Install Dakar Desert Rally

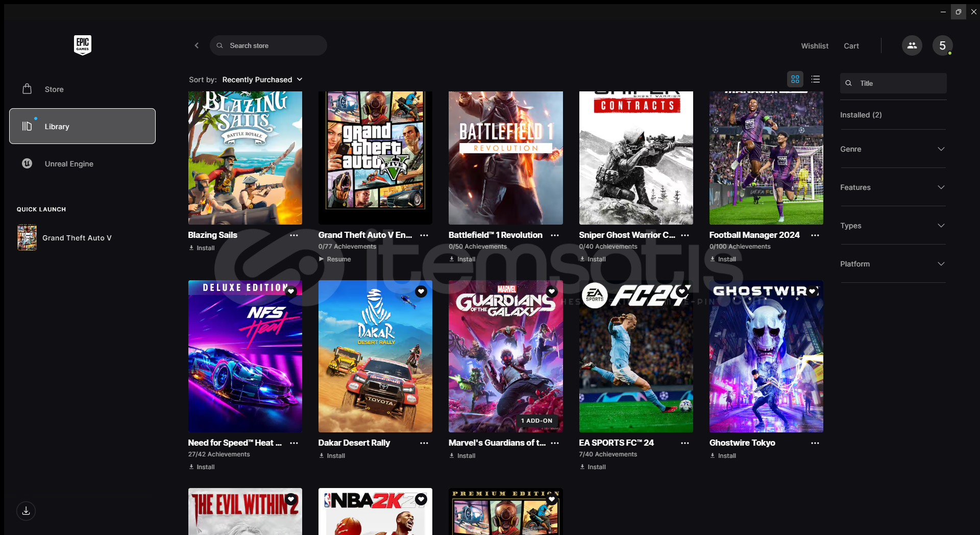(x=332, y=456)
